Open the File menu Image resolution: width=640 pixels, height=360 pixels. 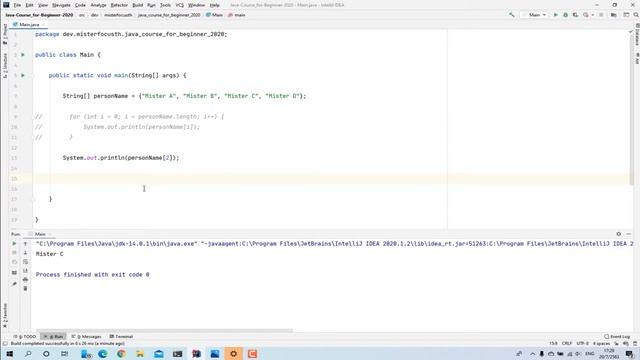(17, 5)
